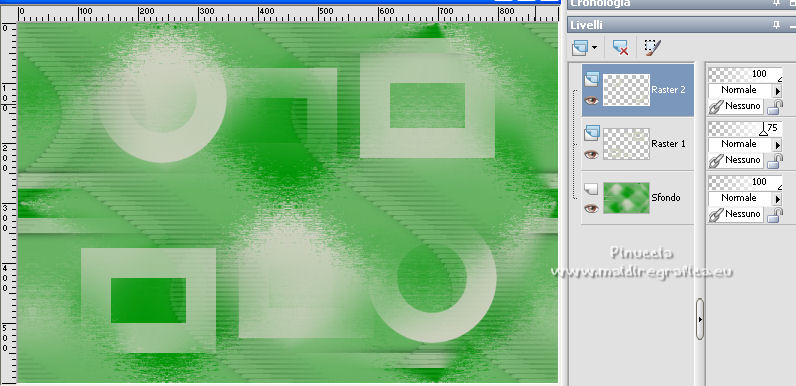Click Raster 1 link icon labeled Nessuno
Image resolution: width=796 pixels, height=386 pixels.
tap(716, 160)
